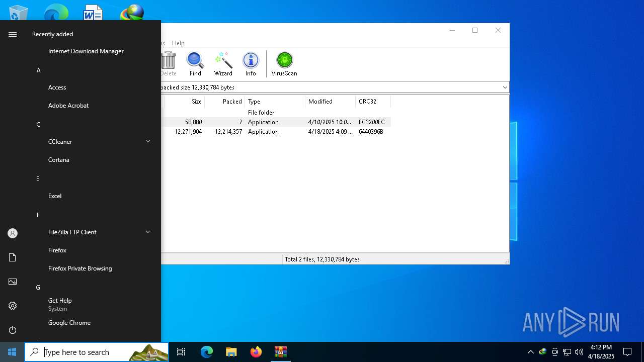This screenshot has width=644, height=362.
Task: Click the letter A section header
Action: click(38, 70)
